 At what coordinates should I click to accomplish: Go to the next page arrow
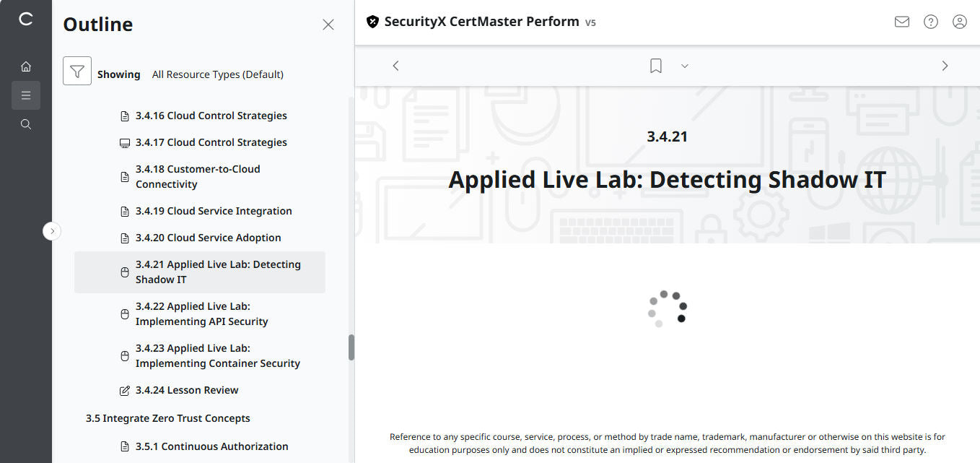click(x=945, y=66)
